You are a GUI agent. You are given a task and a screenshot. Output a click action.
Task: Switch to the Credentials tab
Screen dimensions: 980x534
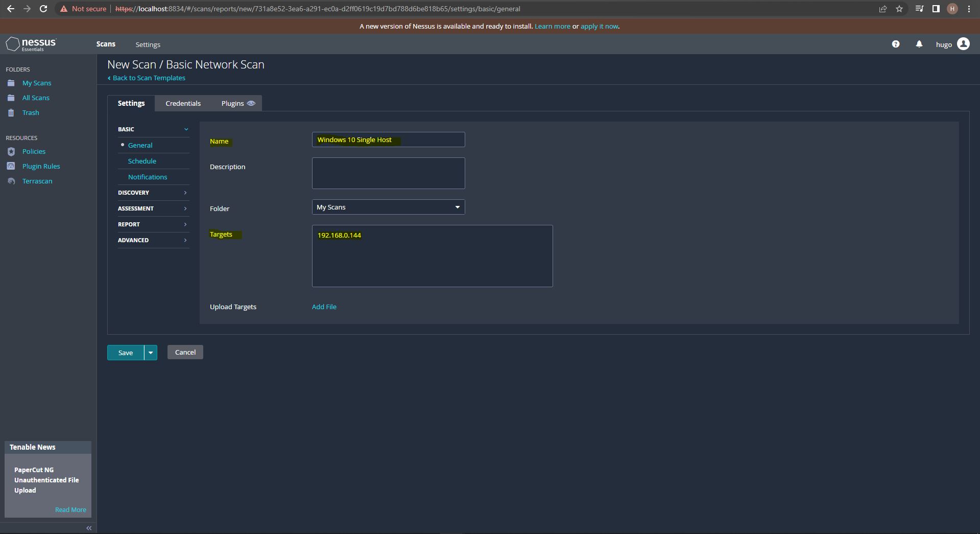pos(182,103)
